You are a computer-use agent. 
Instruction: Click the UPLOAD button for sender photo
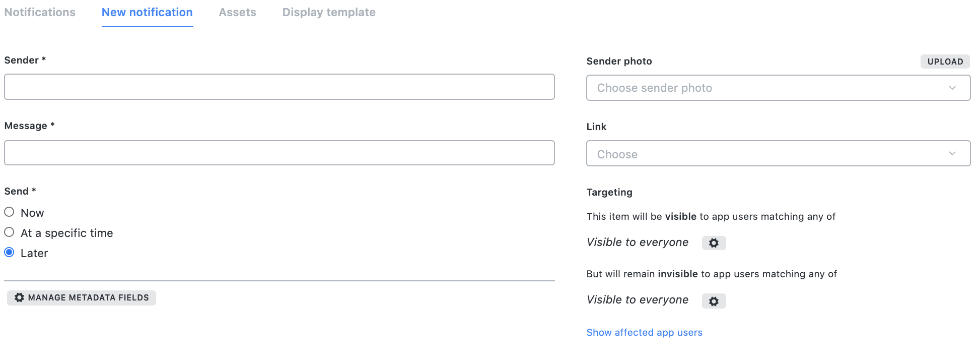pos(945,61)
